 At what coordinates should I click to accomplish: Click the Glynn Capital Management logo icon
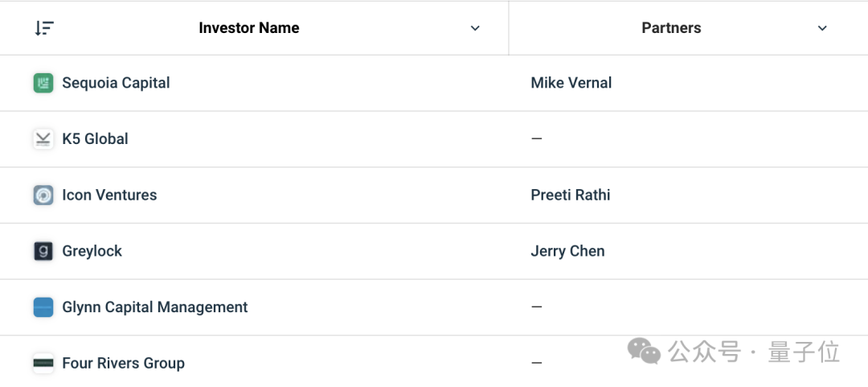pyautogui.click(x=43, y=307)
